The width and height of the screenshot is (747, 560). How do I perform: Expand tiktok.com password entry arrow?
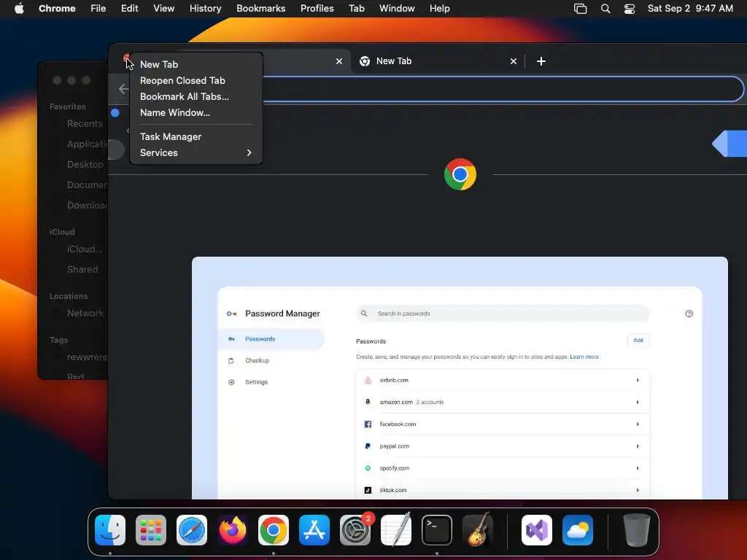click(x=638, y=490)
